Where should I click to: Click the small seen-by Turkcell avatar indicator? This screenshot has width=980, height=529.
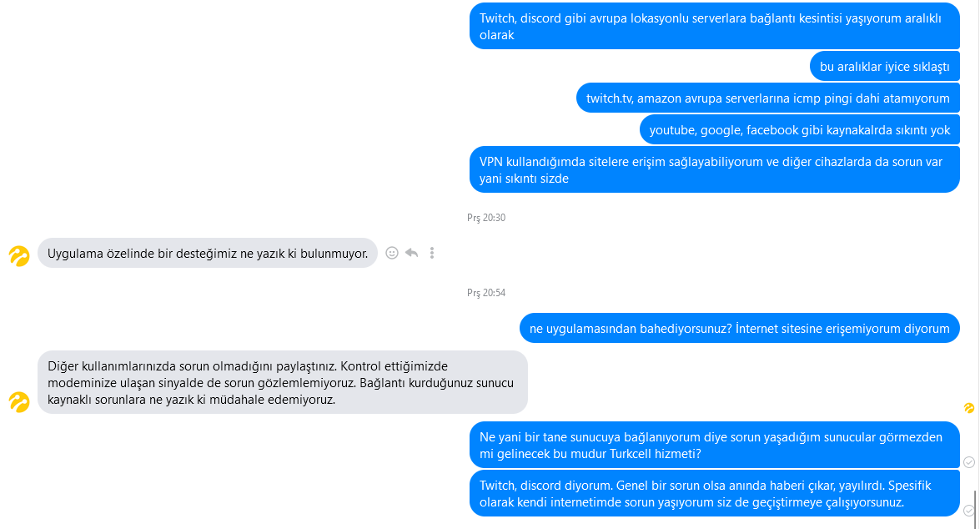pyautogui.click(x=969, y=408)
